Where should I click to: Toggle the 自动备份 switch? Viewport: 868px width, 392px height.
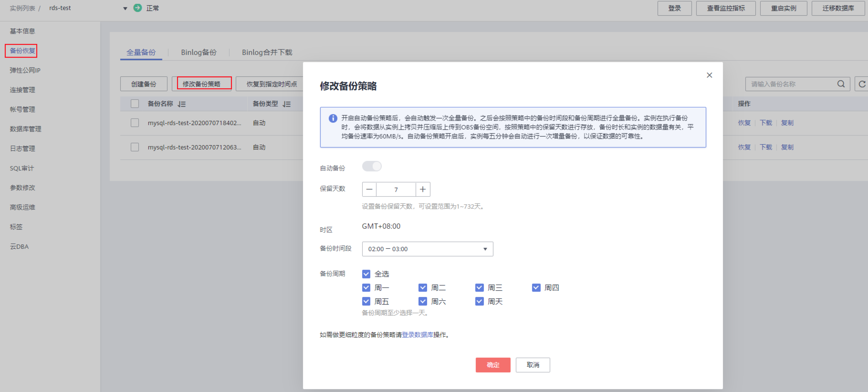(x=372, y=166)
